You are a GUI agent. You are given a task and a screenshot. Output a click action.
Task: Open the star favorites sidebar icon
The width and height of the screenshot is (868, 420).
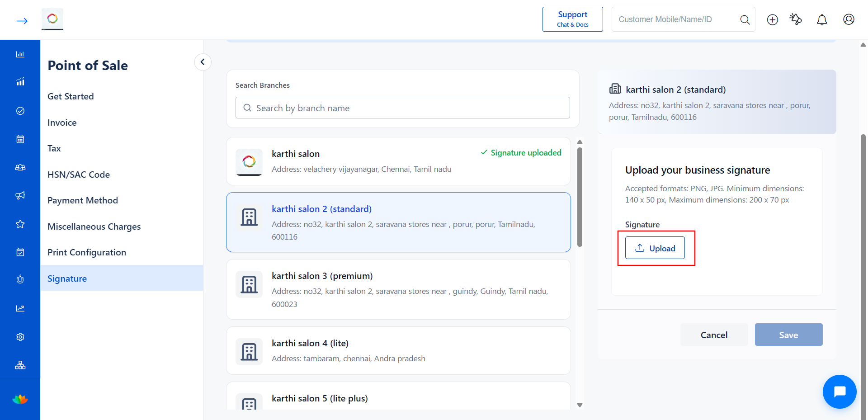[20, 224]
